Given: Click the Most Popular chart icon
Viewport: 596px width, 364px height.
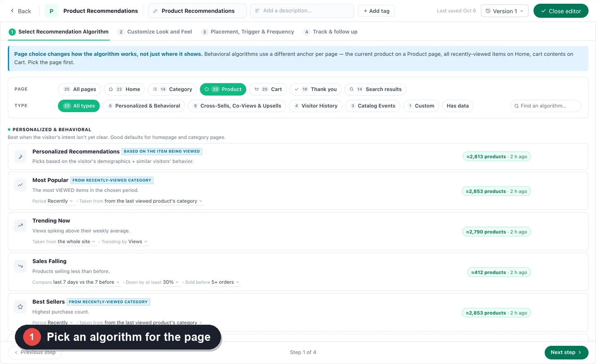Looking at the screenshot, I should pyautogui.click(x=20, y=185).
